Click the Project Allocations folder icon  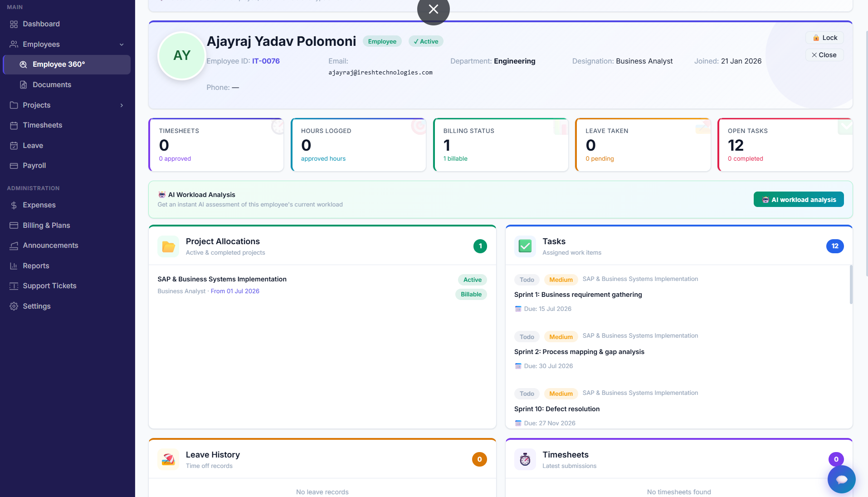[x=168, y=246]
